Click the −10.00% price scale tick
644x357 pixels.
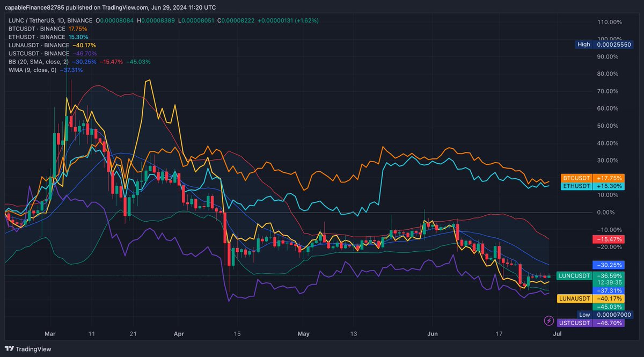(x=609, y=230)
